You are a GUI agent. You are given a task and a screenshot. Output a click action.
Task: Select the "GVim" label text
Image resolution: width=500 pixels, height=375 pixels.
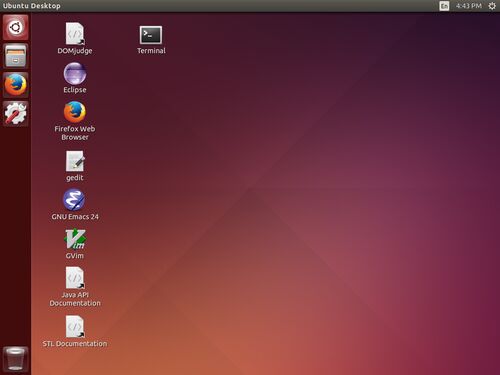(75, 256)
